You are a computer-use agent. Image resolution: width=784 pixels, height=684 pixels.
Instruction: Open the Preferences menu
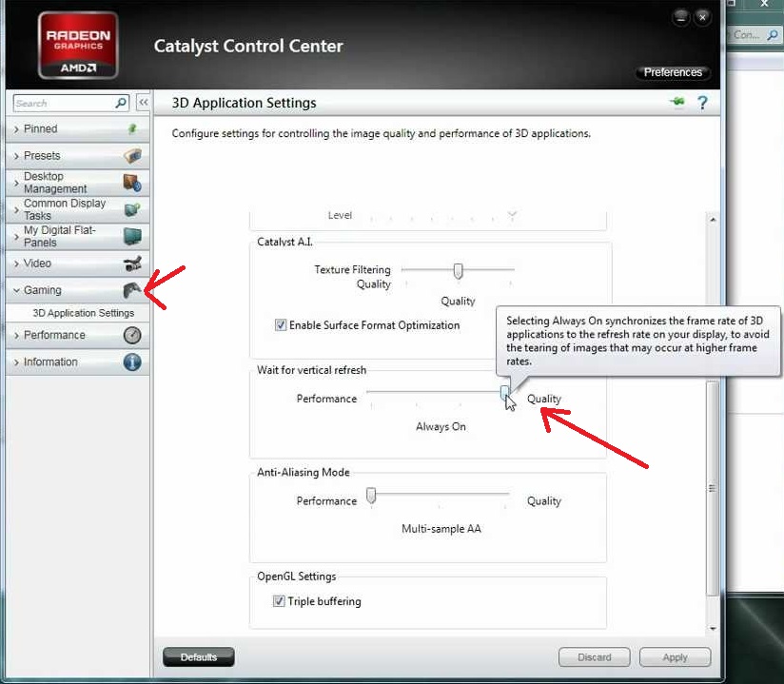point(673,72)
